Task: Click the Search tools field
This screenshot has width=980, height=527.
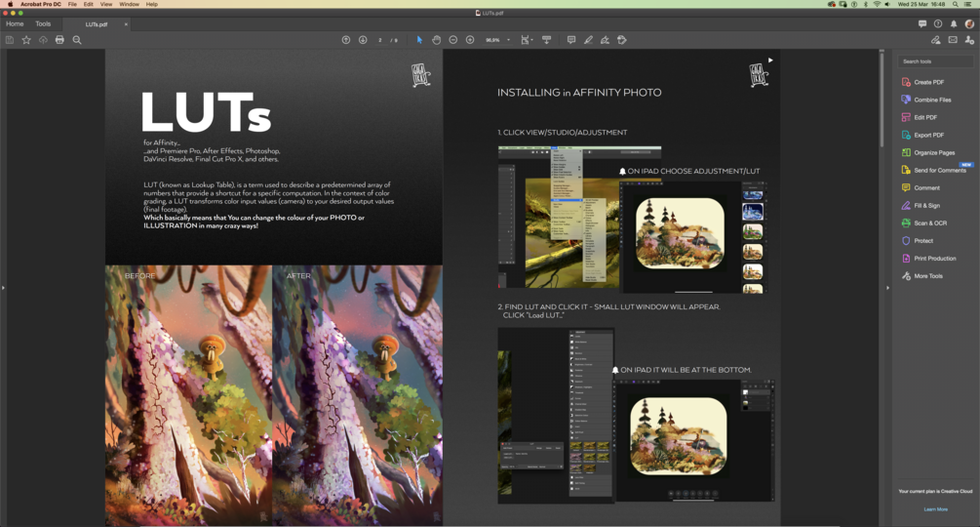Action: [935, 61]
